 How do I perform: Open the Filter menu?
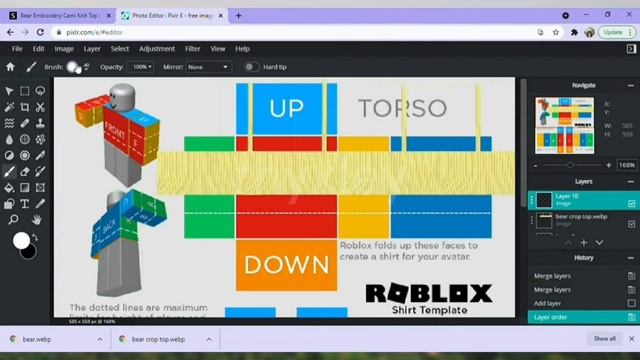pos(193,49)
